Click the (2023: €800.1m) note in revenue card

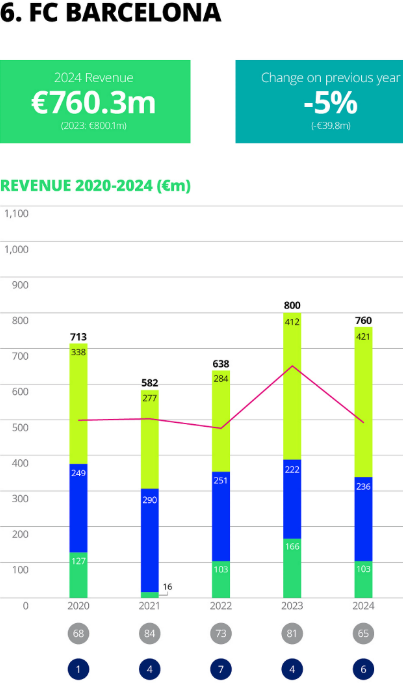(94, 126)
